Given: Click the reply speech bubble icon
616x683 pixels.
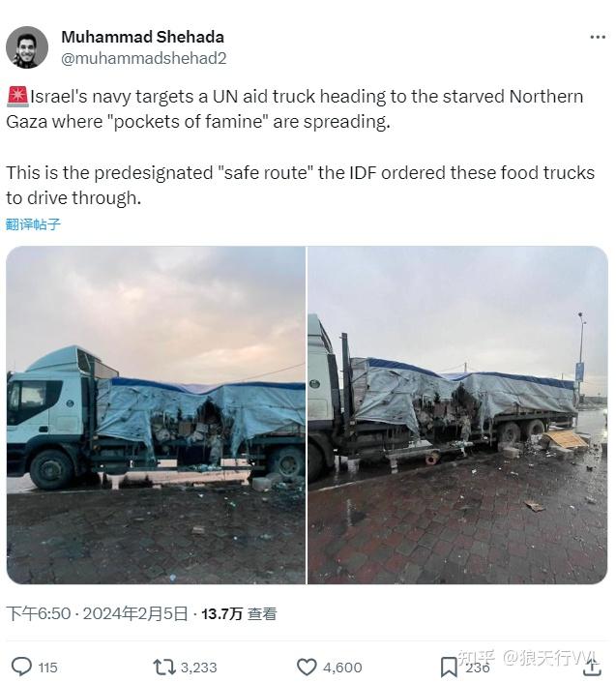Looking at the screenshot, I should [x=21, y=667].
